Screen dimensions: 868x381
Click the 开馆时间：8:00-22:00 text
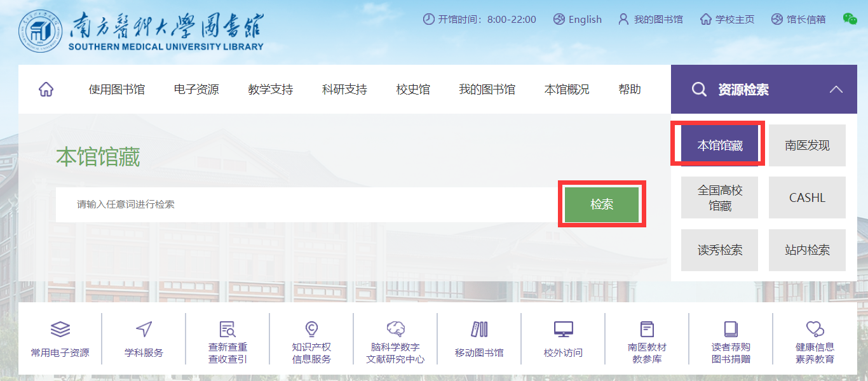click(487, 19)
